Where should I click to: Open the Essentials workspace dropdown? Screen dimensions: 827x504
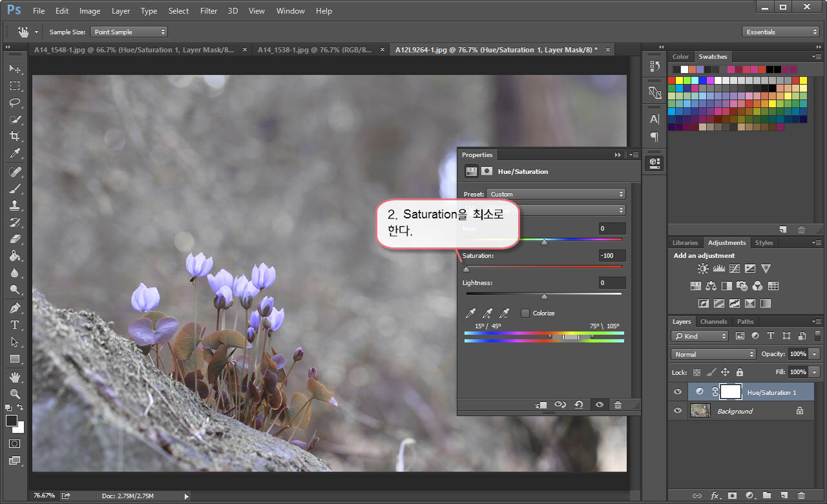tap(780, 32)
